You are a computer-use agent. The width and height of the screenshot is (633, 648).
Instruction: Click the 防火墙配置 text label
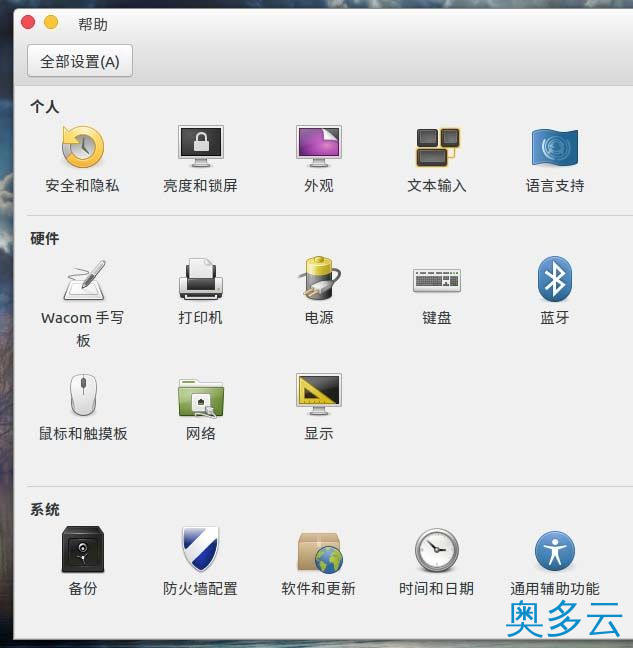(201, 588)
